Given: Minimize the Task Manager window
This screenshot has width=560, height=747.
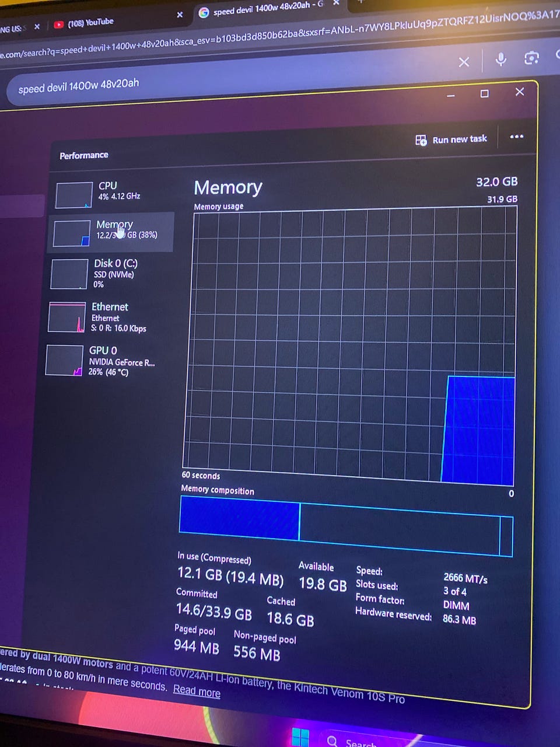Looking at the screenshot, I should pos(450,95).
